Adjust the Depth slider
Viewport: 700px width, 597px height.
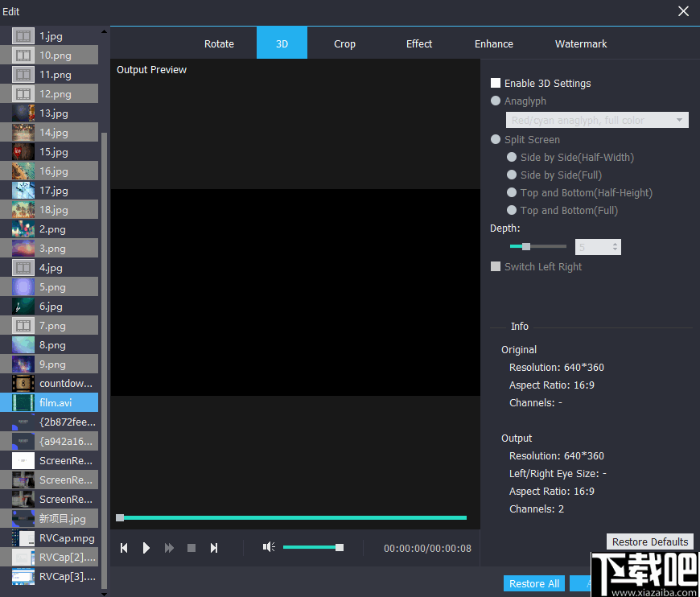[x=527, y=245]
